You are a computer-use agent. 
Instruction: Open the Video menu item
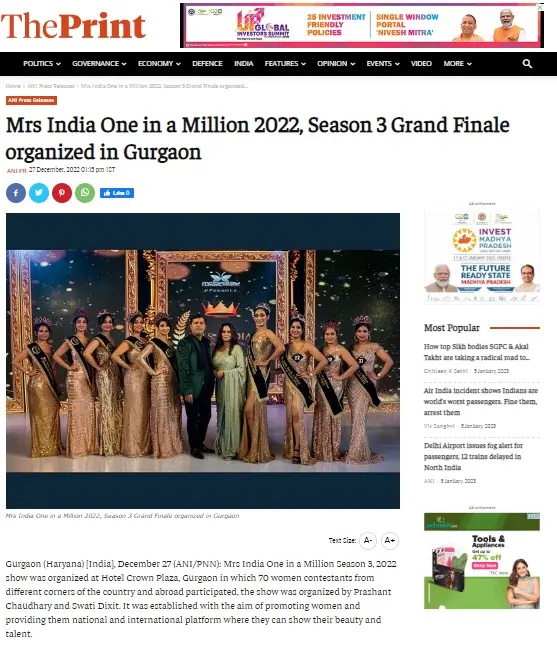click(x=421, y=64)
